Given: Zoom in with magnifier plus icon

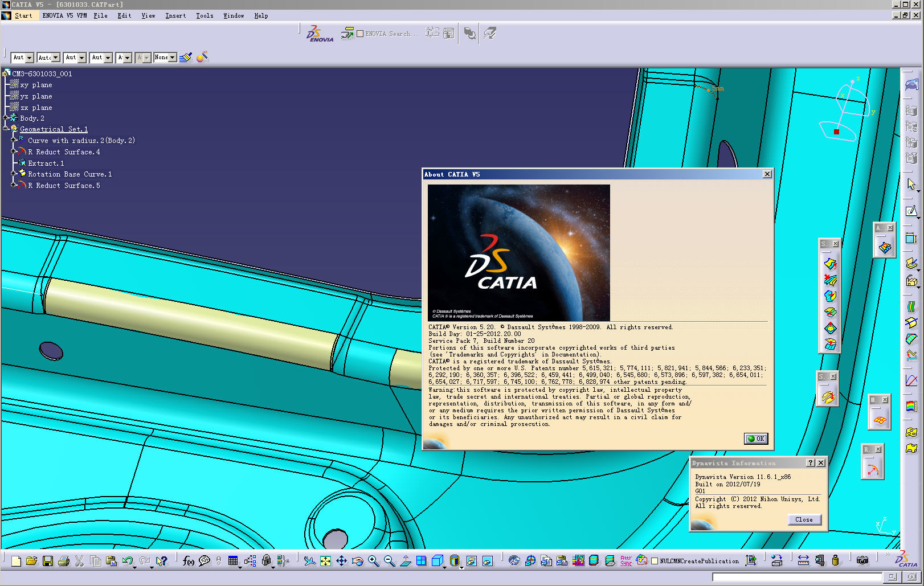Looking at the screenshot, I should click(373, 561).
